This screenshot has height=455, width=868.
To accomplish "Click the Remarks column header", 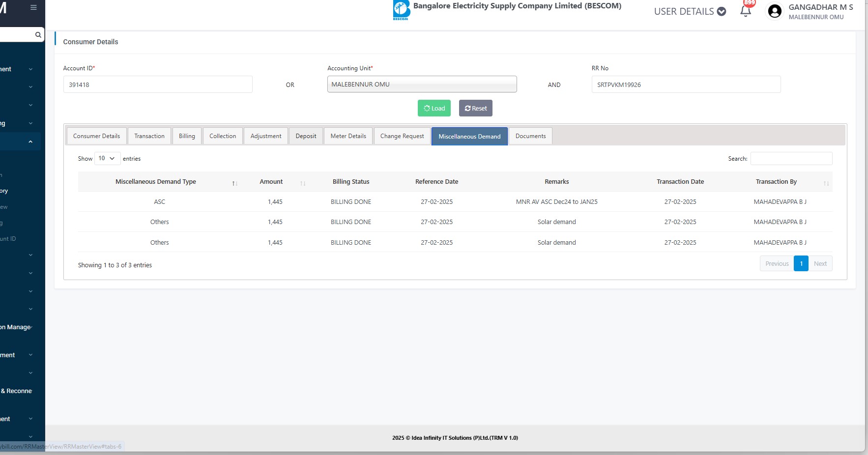I will click(x=557, y=182).
